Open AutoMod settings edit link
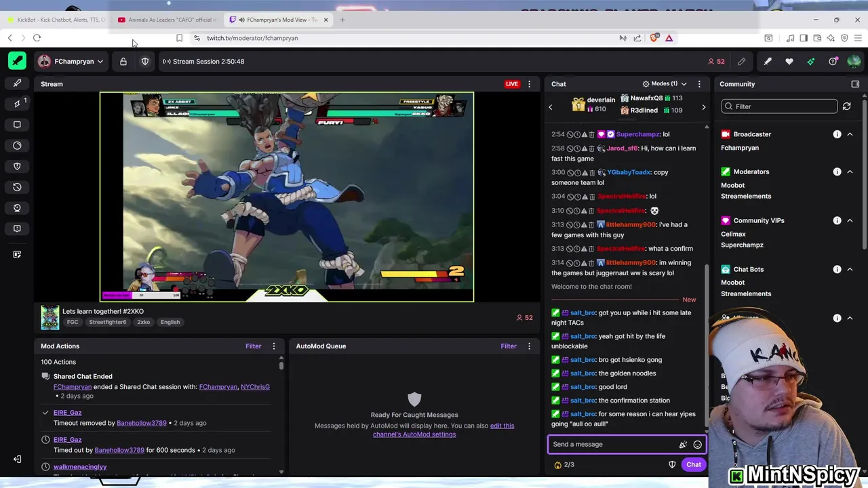This screenshot has width=868, height=488. coord(443,430)
